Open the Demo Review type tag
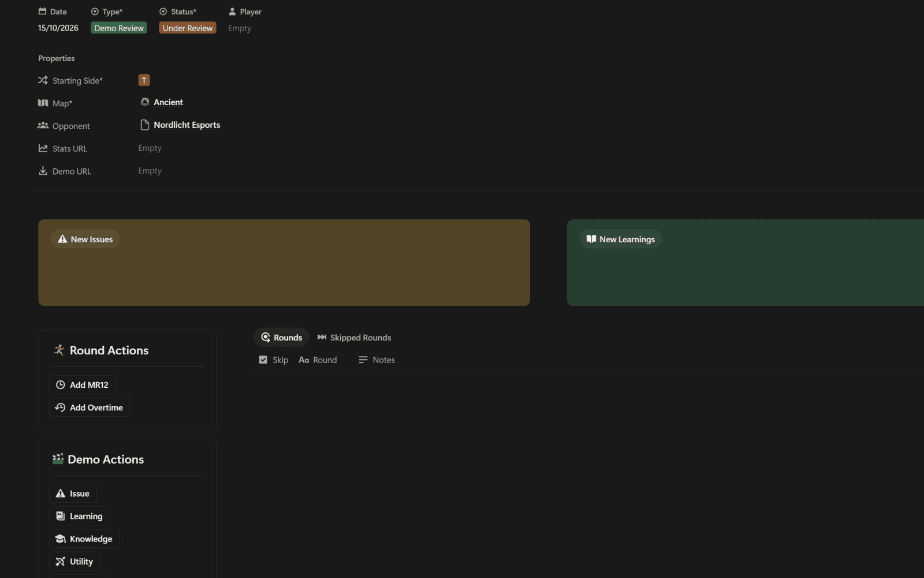Viewport: 924px width, 578px height. pyautogui.click(x=119, y=28)
